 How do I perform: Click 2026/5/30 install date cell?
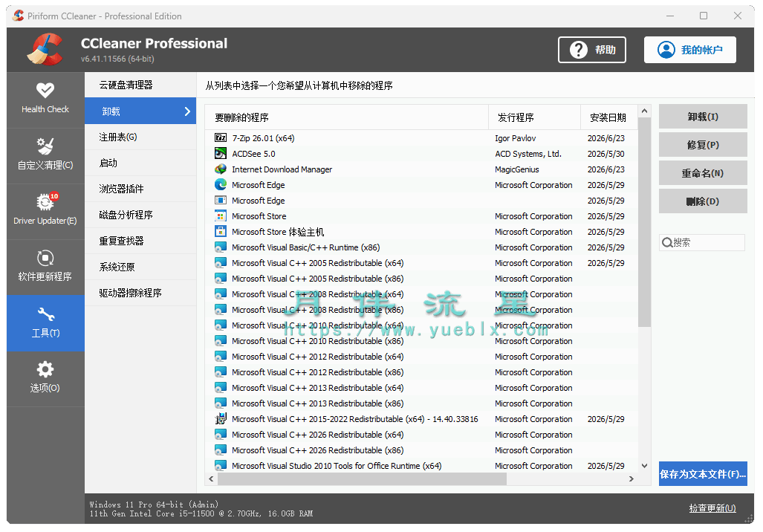605,154
